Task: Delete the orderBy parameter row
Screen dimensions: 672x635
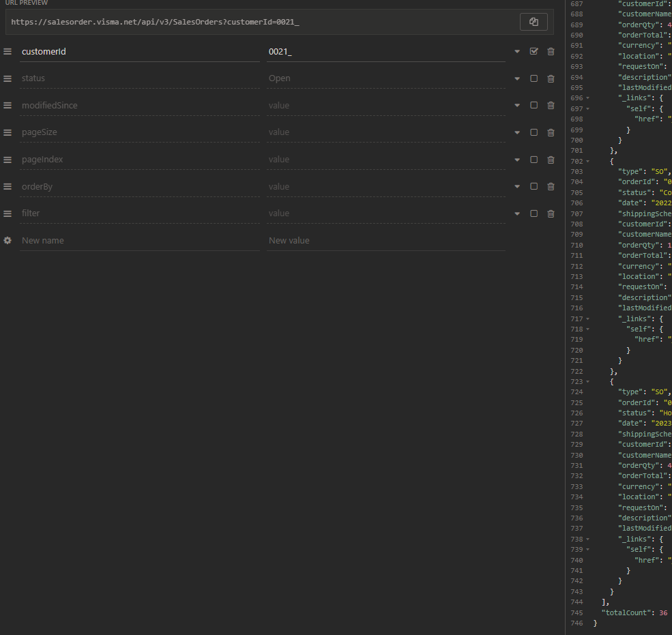Action: 551,186
